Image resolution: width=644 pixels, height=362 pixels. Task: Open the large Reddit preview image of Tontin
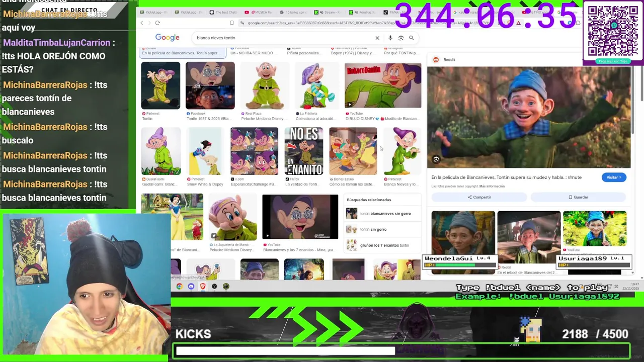point(529,118)
